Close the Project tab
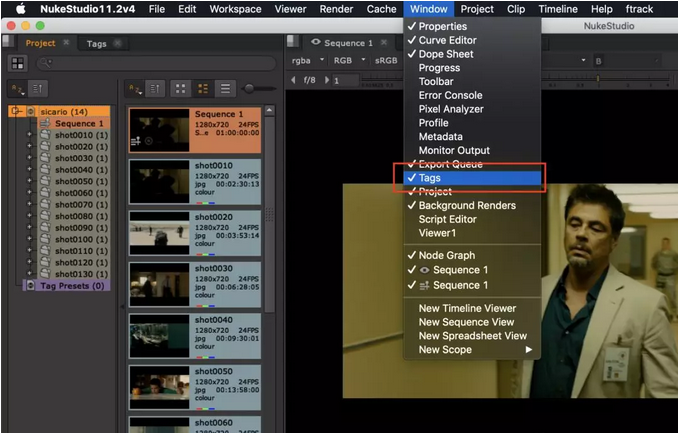This screenshot has width=679, height=433. pyautogui.click(x=66, y=42)
